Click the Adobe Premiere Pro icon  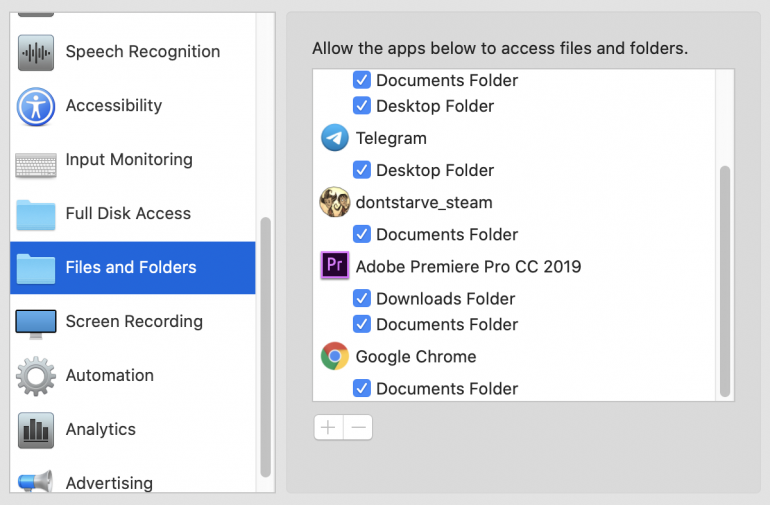335,265
